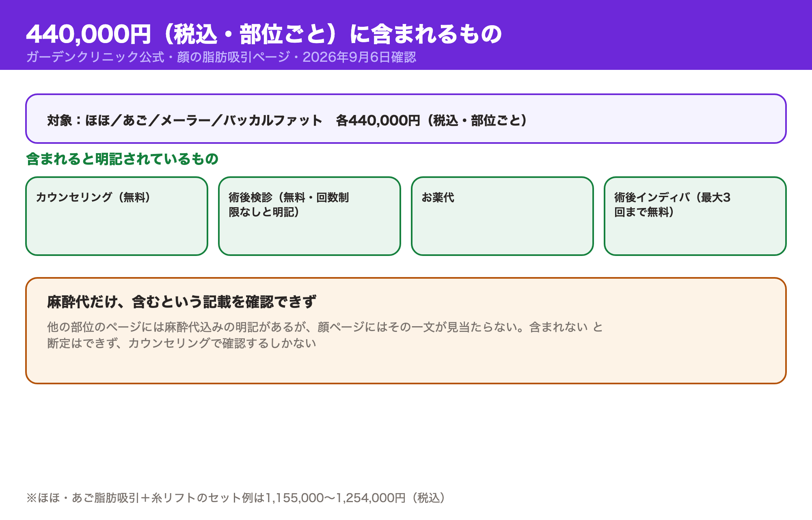Click the footnote '※ほほ・あご脂肪吸引＋糸リフトのセット例'

pos(235,498)
